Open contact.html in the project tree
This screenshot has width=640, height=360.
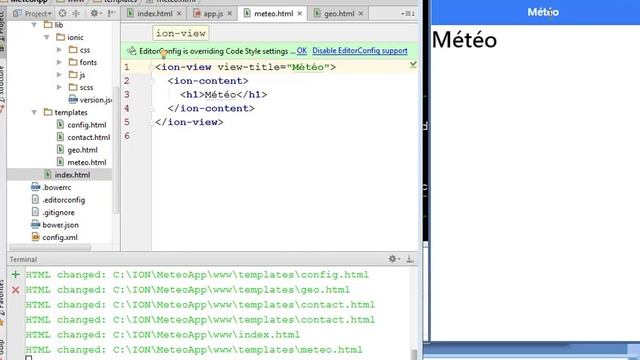point(89,137)
